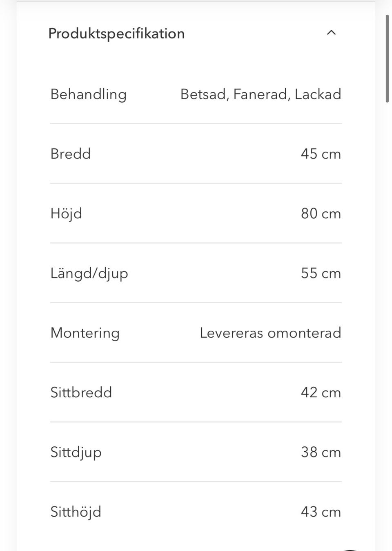Click the 42 cm seat width value

point(321,393)
